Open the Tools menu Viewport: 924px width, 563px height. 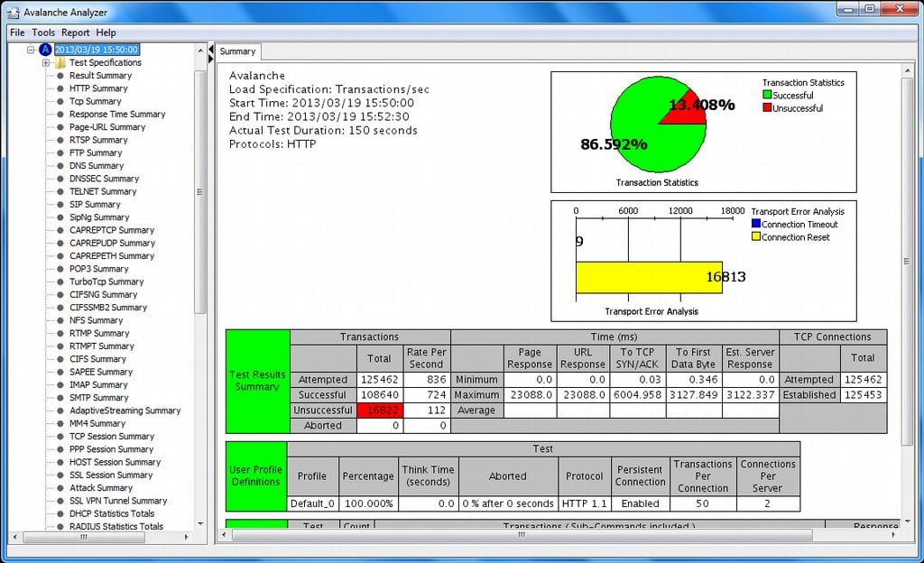(42, 32)
